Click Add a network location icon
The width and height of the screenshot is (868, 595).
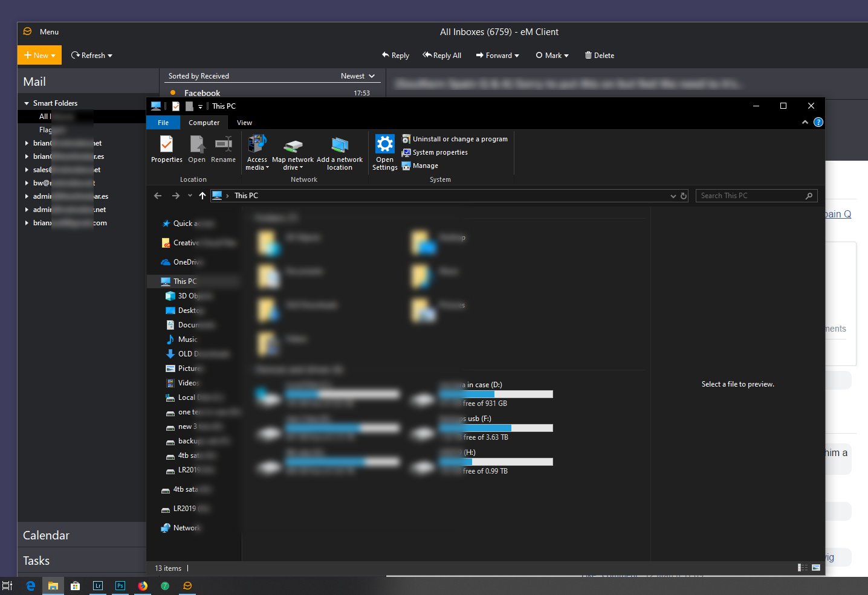340,154
